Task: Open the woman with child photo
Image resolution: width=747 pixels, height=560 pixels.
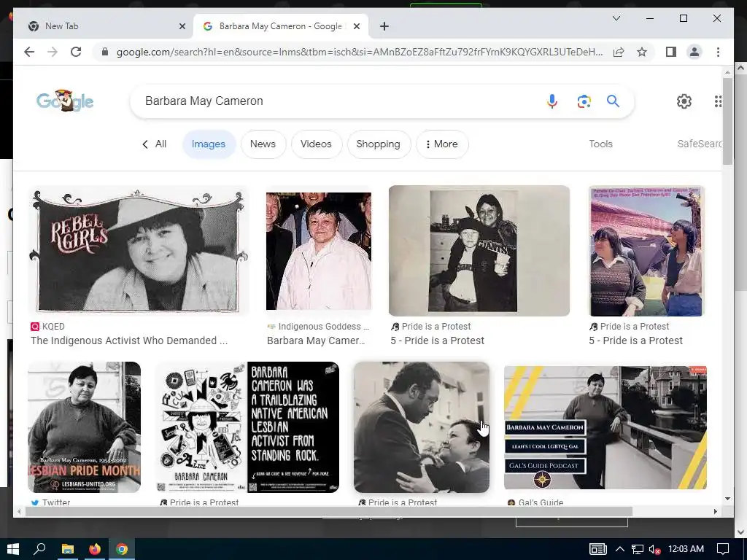Action: coord(479,251)
